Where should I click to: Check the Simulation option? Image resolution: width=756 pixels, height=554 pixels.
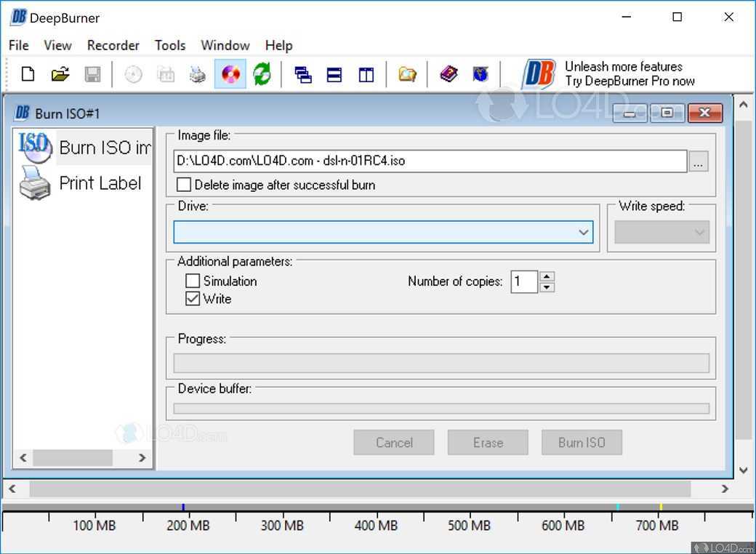[x=193, y=281]
